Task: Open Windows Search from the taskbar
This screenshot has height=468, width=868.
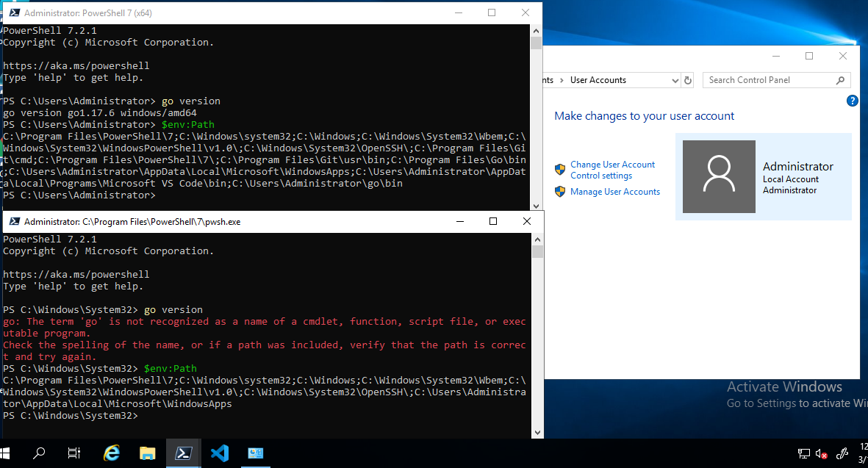Action: tap(38, 453)
